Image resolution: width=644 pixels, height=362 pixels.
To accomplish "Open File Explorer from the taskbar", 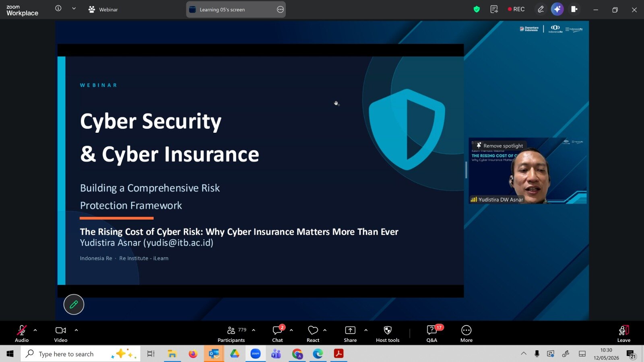I will tap(172, 354).
